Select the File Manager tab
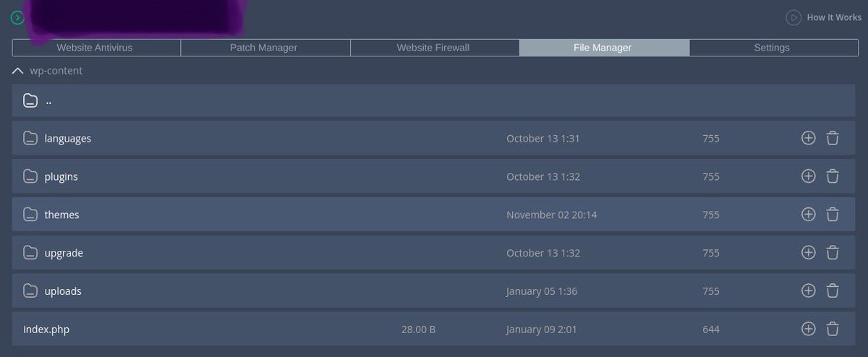 [603, 48]
